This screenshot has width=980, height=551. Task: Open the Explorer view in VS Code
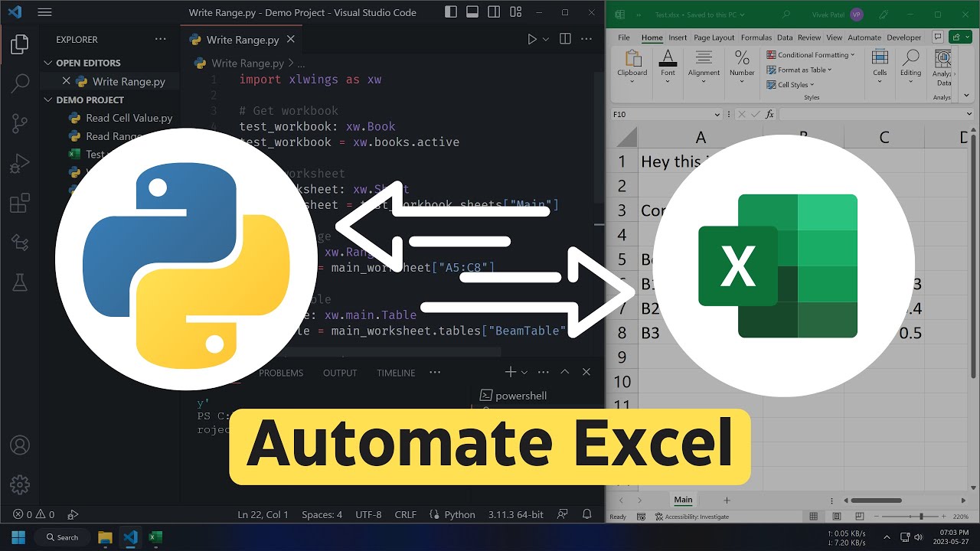(20, 44)
